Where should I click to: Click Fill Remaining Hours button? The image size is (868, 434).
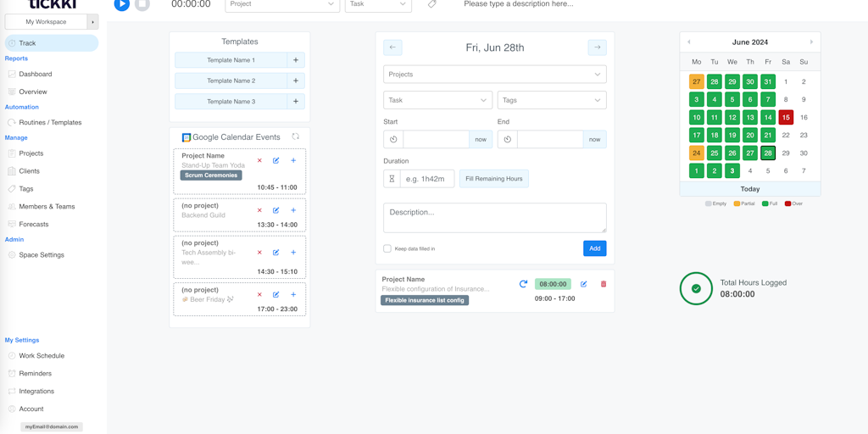tap(494, 179)
